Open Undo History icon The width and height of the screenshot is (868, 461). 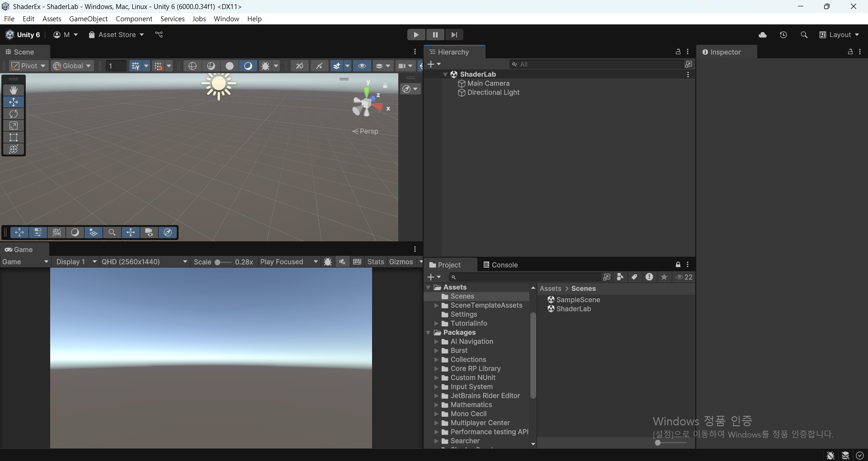pos(783,35)
